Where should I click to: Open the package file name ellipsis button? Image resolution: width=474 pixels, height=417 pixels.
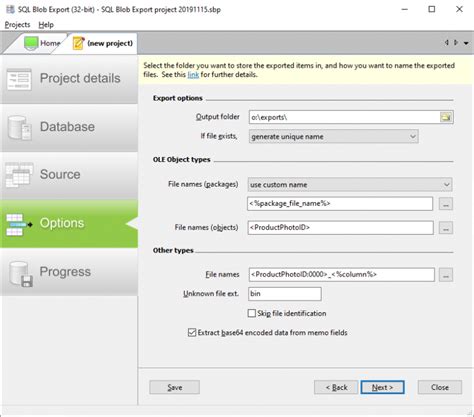click(x=446, y=204)
